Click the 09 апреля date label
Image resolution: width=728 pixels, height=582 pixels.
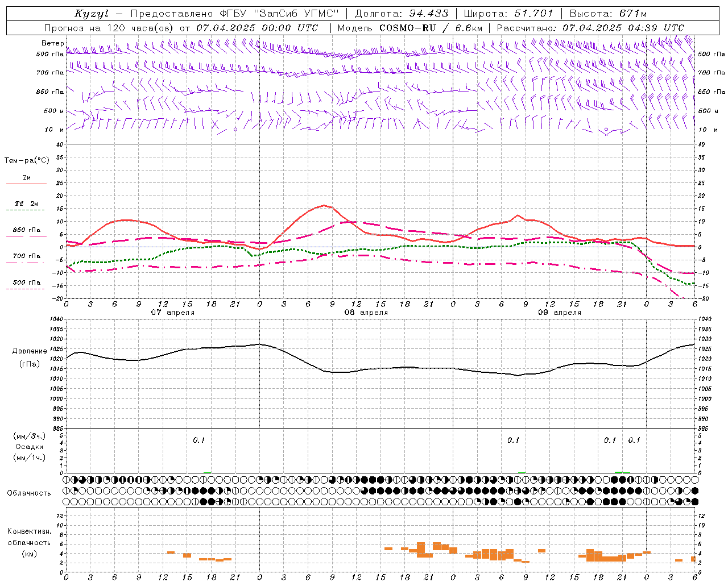tap(560, 313)
